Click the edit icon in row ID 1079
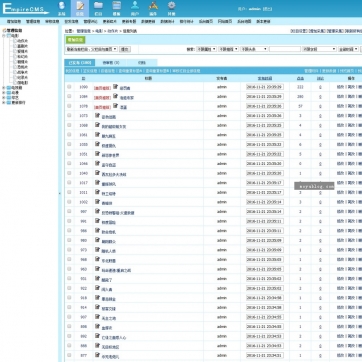The image size is (362, 362). [115, 106]
